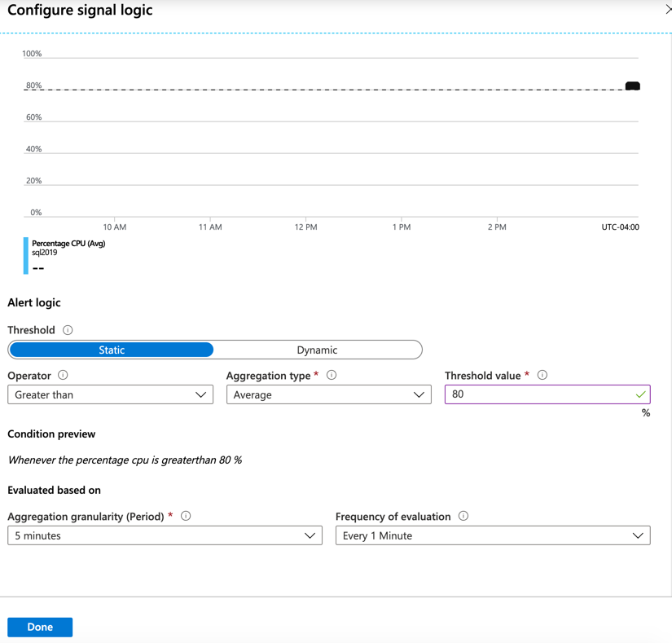Viewport: 672px width, 643px height.
Task: Click the green checkmark in Threshold value field
Action: (x=641, y=394)
